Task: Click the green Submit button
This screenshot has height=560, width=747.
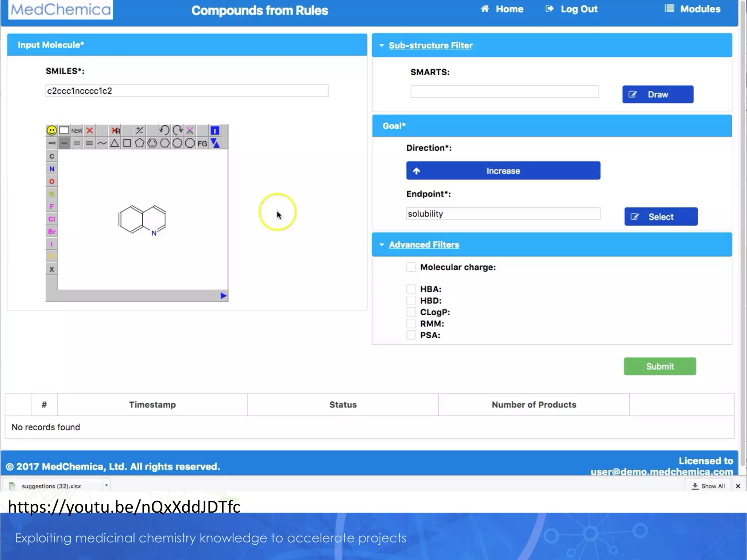Action: 660,366
